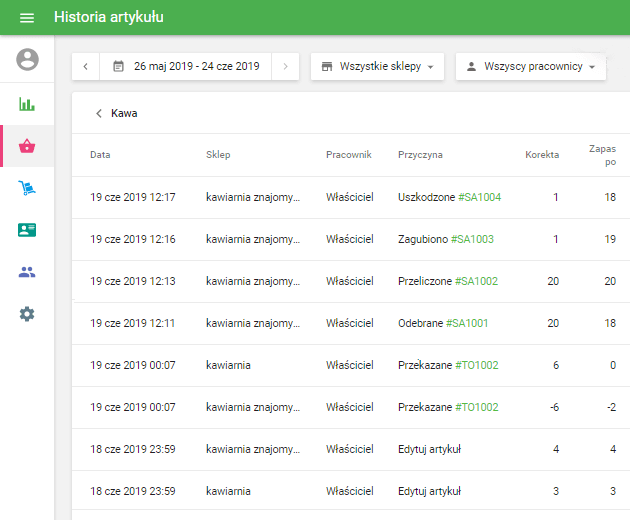Expand the Wszystkie sklepy dropdown
The height and width of the screenshot is (520, 630).
[x=377, y=67]
